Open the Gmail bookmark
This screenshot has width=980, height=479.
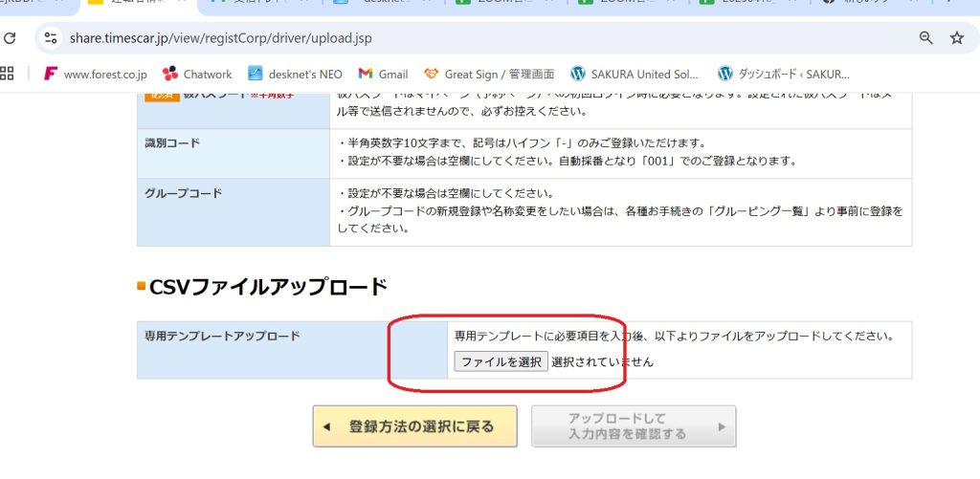pyautogui.click(x=383, y=74)
